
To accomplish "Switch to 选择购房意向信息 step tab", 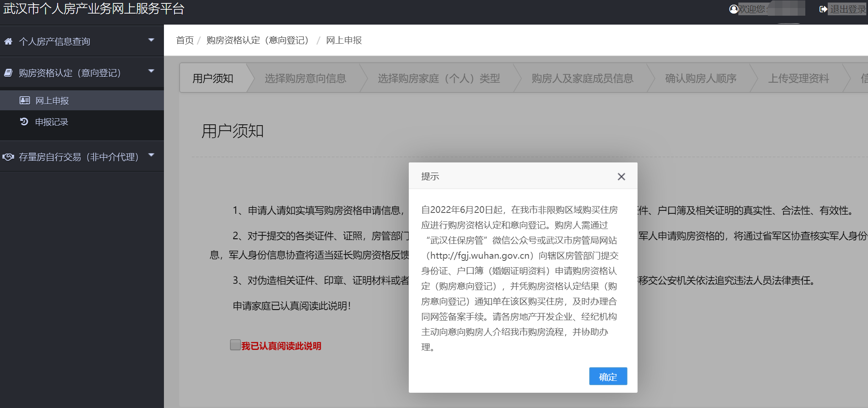I will [x=305, y=78].
